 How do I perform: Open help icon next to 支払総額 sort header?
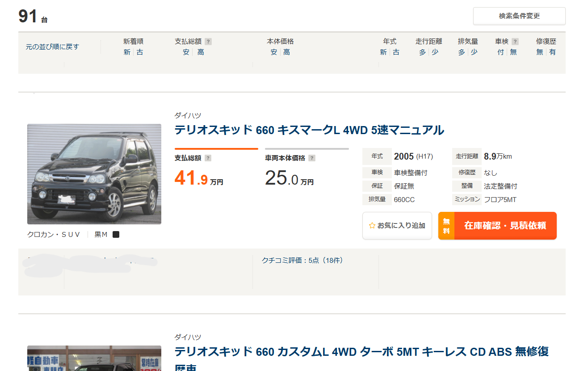pyautogui.click(x=208, y=42)
